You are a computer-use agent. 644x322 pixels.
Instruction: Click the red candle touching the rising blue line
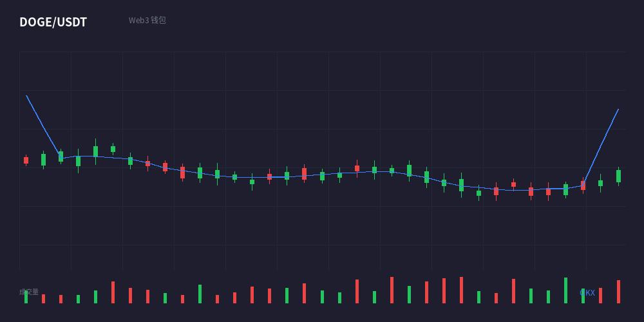coord(583,185)
